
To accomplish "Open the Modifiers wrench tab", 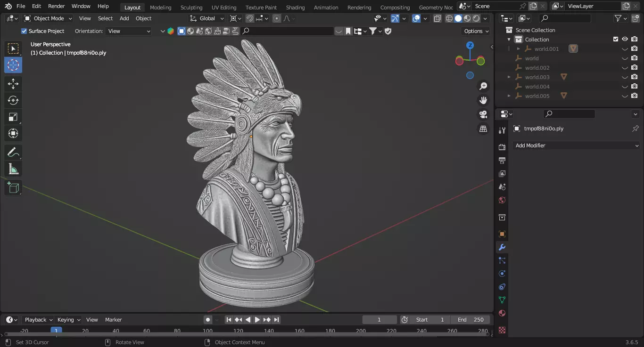I will coord(502,247).
